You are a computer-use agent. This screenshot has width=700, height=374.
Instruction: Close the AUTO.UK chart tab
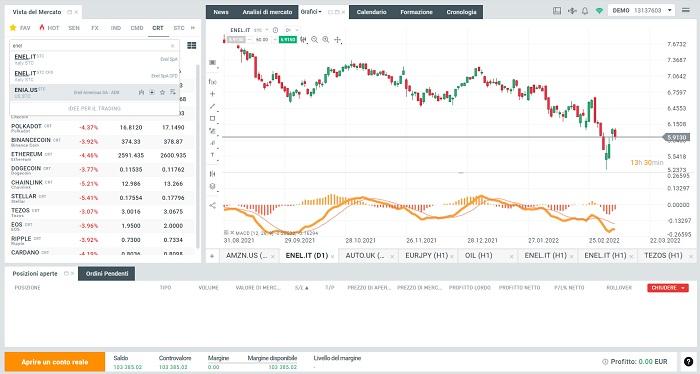[392, 257]
